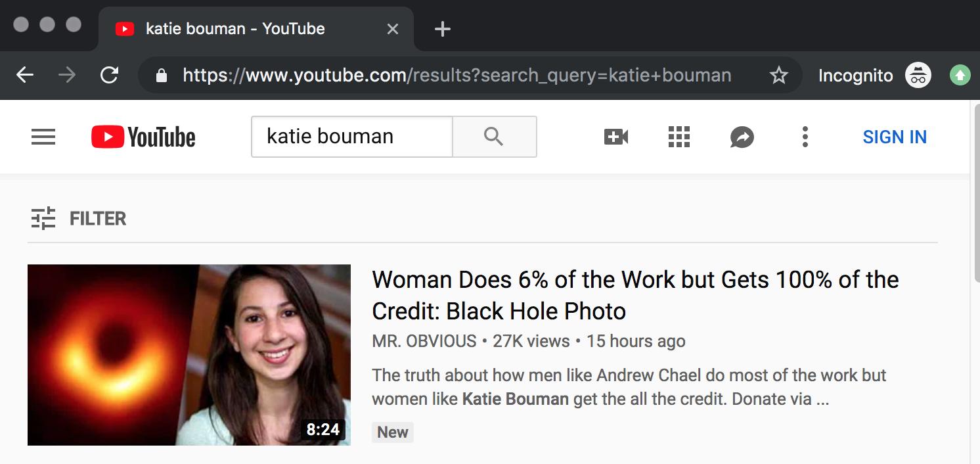Open the YouTube hamburger guide menu

[43, 137]
